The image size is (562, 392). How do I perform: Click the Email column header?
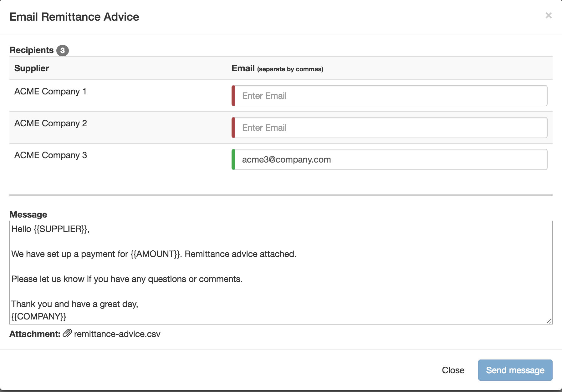[x=243, y=68]
